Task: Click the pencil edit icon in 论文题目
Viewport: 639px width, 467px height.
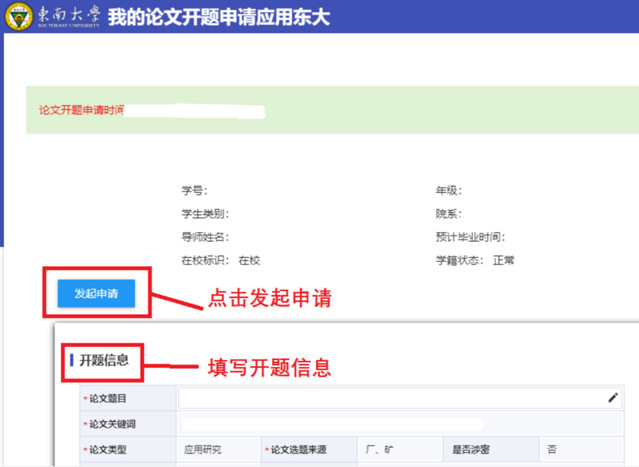Action: (x=613, y=398)
